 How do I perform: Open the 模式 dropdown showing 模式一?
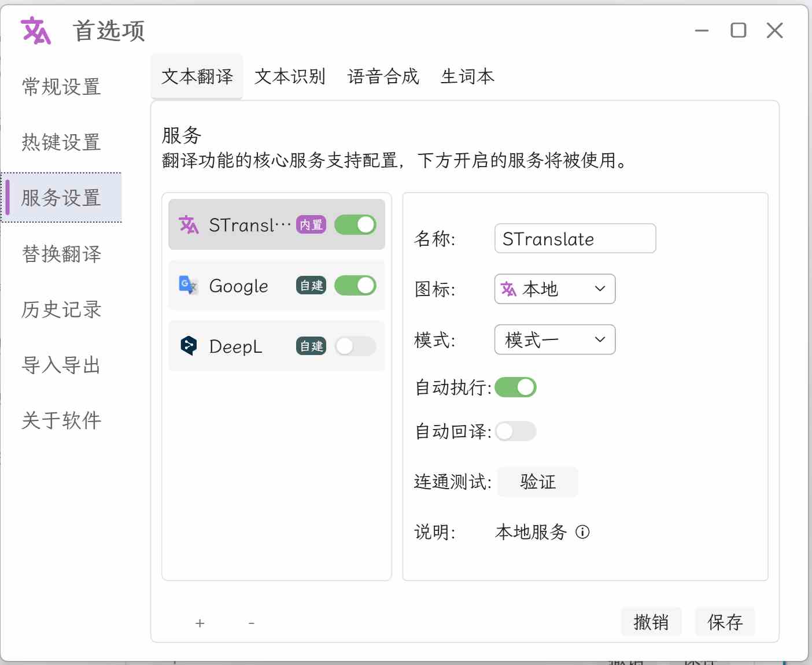555,340
